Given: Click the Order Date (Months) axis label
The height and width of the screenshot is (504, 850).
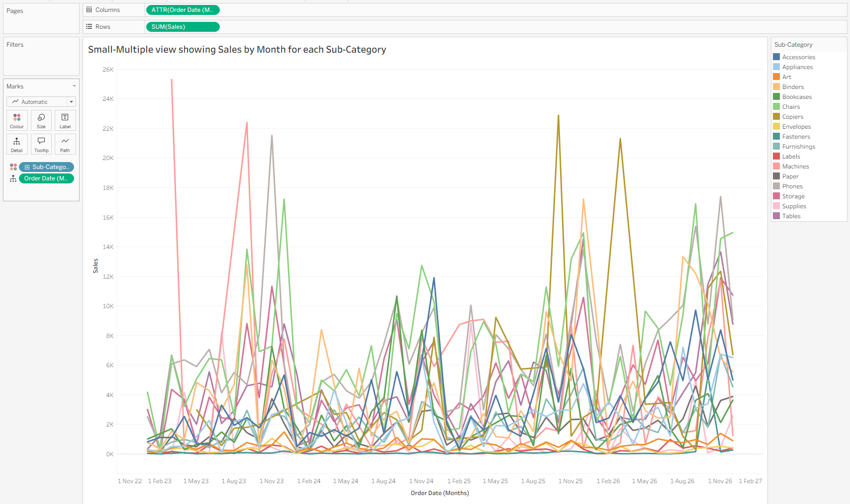Looking at the screenshot, I should [x=440, y=493].
